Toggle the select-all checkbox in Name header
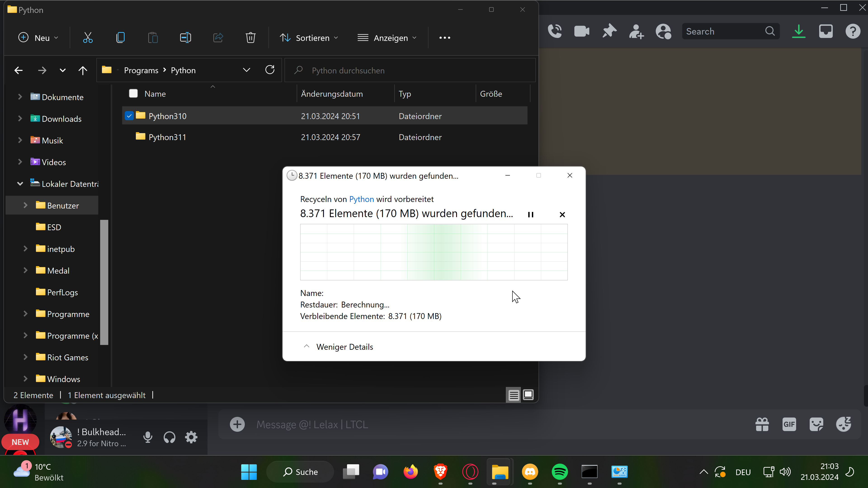The width and height of the screenshot is (868, 488). click(x=133, y=94)
